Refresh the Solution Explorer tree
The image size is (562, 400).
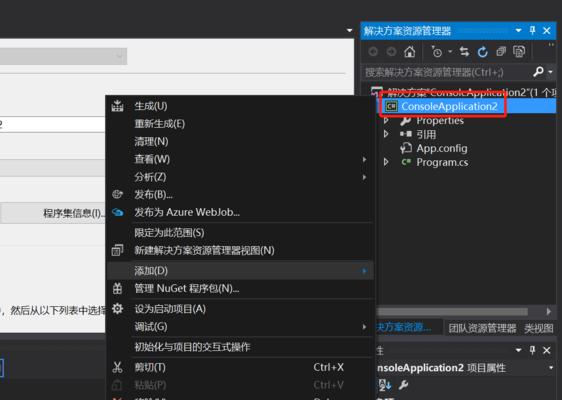click(x=482, y=52)
